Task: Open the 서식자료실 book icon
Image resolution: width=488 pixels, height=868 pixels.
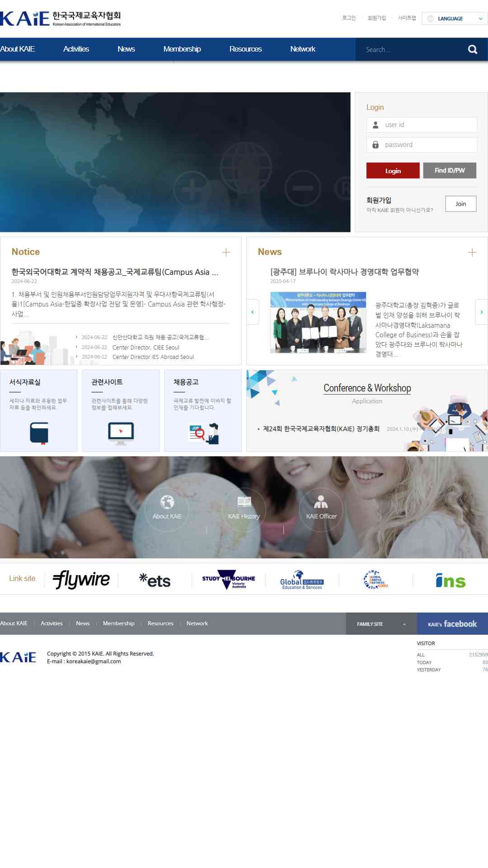Action: pyautogui.click(x=39, y=434)
